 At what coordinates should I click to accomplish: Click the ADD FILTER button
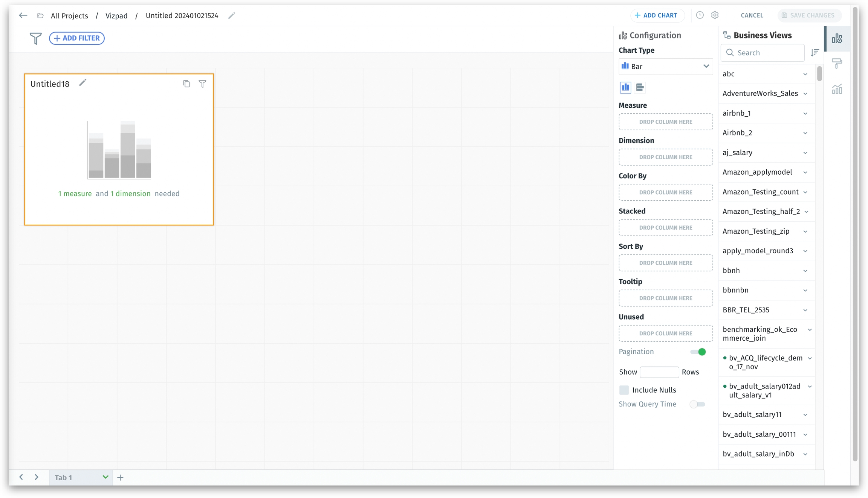pyautogui.click(x=77, y=38)
